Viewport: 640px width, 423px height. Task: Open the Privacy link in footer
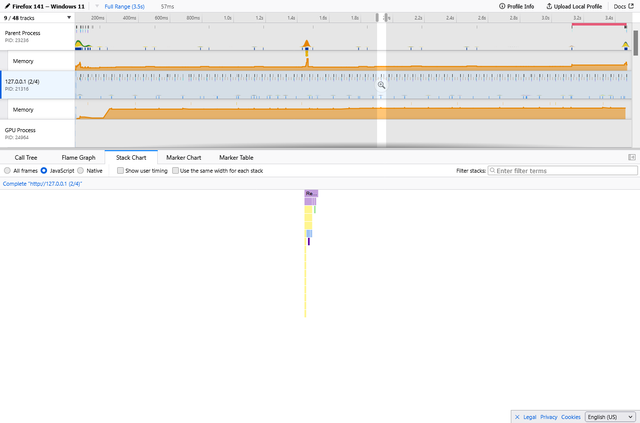(x=549, y=417)
